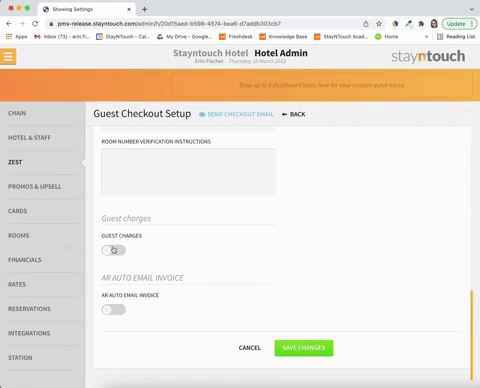Image resolution: width=480 pixels, height=388 pixels.
Task: Click the Hotel Admin heading
Action: (x=281, y=53)
